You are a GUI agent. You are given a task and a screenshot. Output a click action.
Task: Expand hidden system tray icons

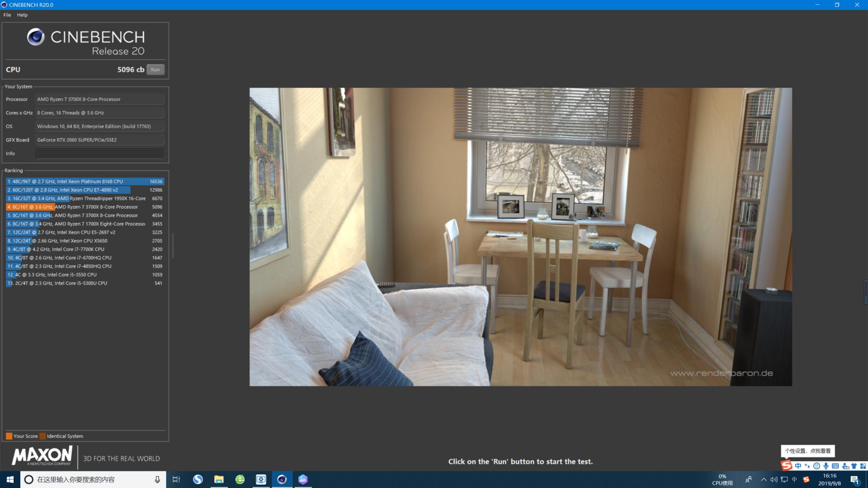point(764,479)
